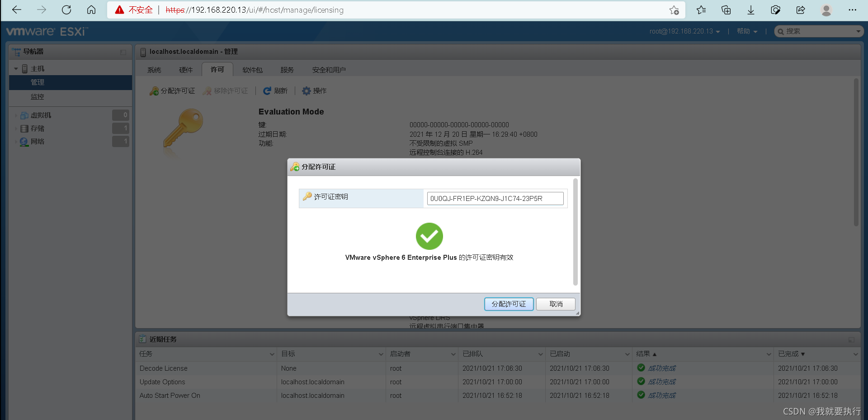The width and height of the screenshot is (868, 420).
Task: Open the 任务 column dropdown
Action: tap(272, 354)
